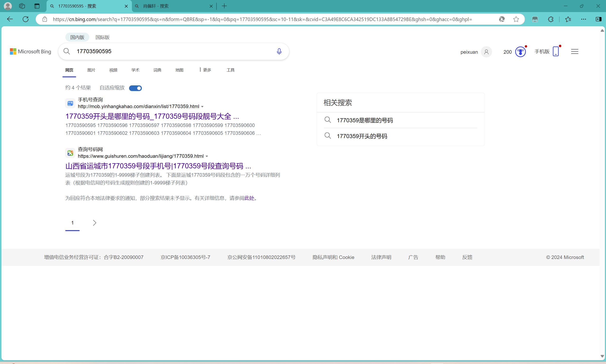The width and height of the screenshot is (606, 364).
Task: Select results page 1
Action: [72, 223]
